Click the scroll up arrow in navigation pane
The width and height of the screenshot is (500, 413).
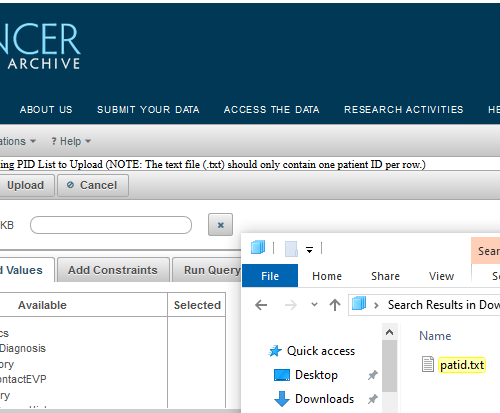pos(389,332)
